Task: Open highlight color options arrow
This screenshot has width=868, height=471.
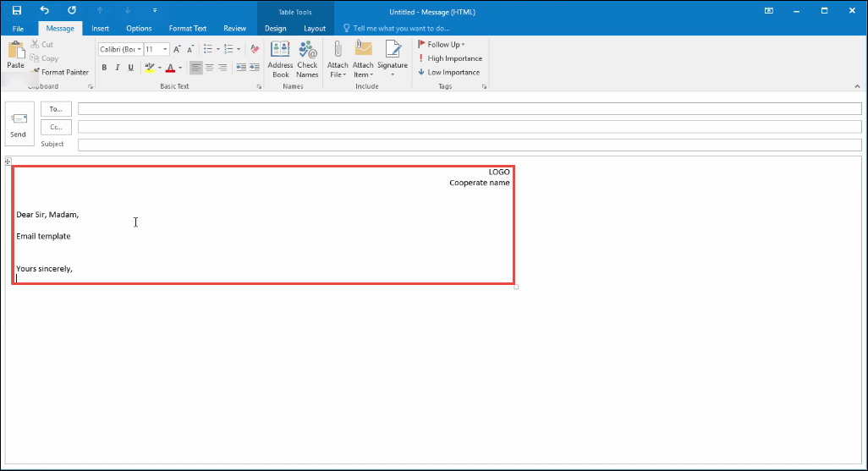Action: point(159,68)
